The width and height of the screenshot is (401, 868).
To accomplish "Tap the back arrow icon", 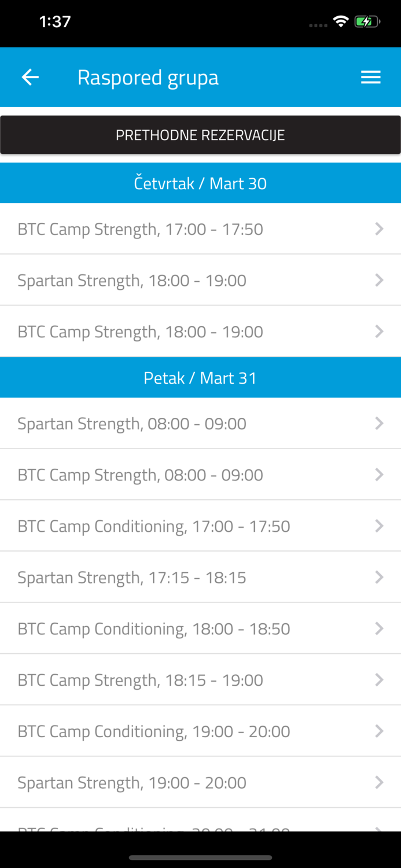I will click(x=30, y=76).
